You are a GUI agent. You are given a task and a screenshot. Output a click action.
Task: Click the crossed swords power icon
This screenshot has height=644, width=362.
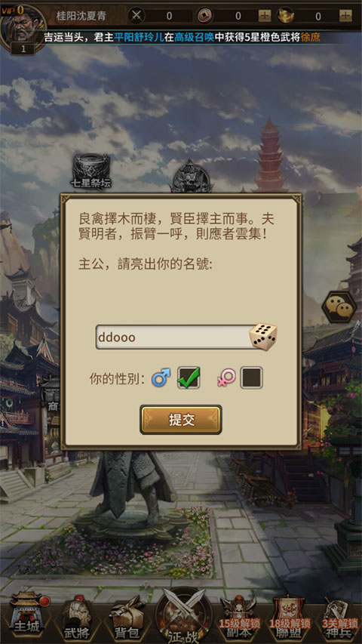(x=137, y=16)
